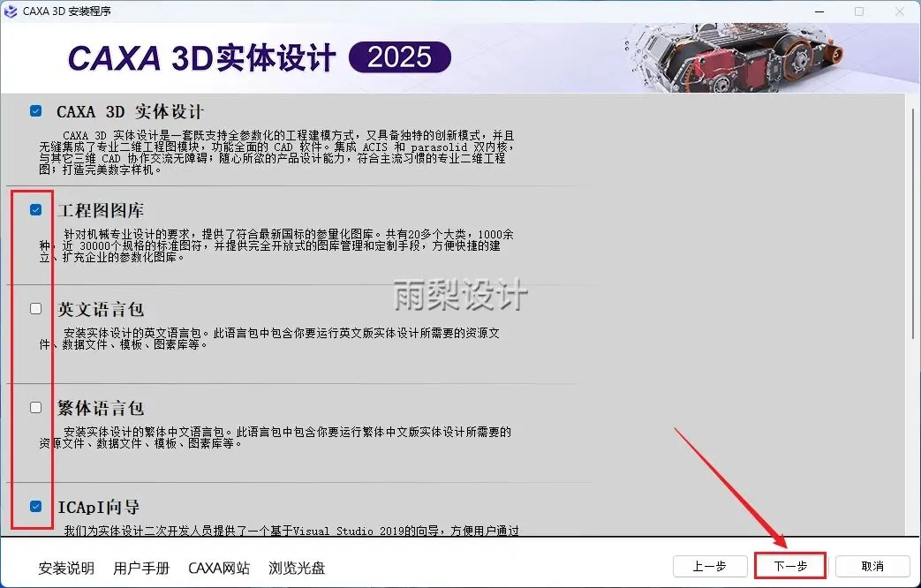This screenshot has width=921, height=588.
Task: Select the CAXA 3D 实体设计 heading text
Action: pyautogui.click(x=130, y=111)
